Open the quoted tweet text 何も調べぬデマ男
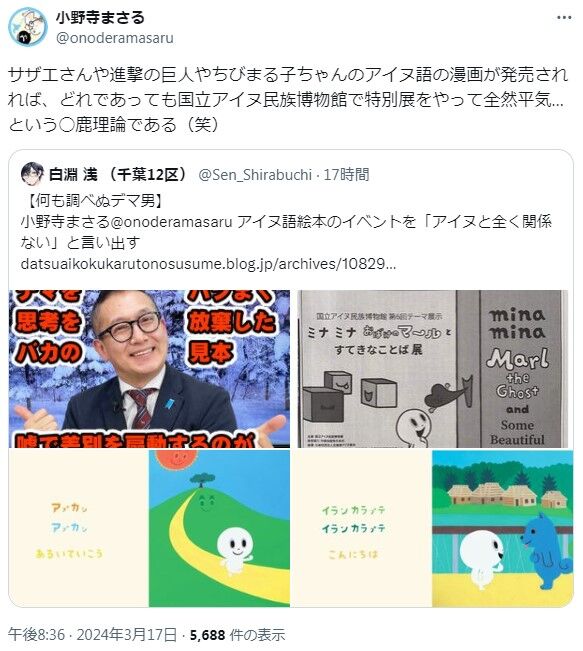The image size is (583, 651). coord(93,201)
